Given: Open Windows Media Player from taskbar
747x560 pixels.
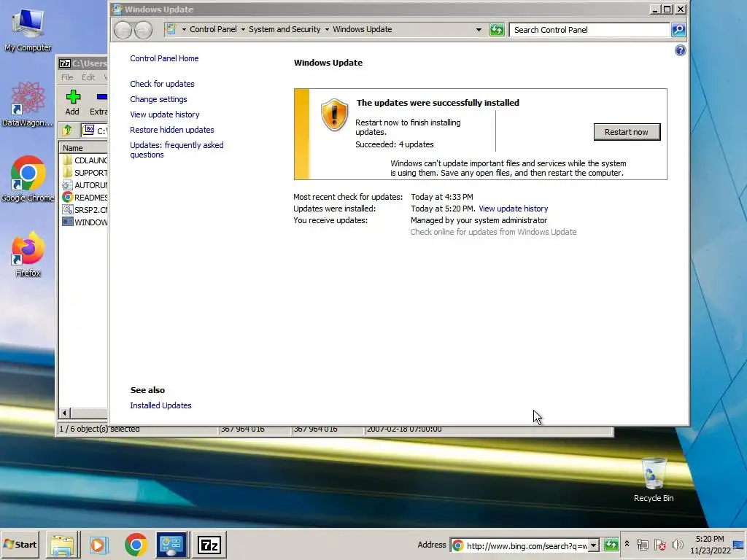Looking at the screenshot, I should (x=99, y=545).
